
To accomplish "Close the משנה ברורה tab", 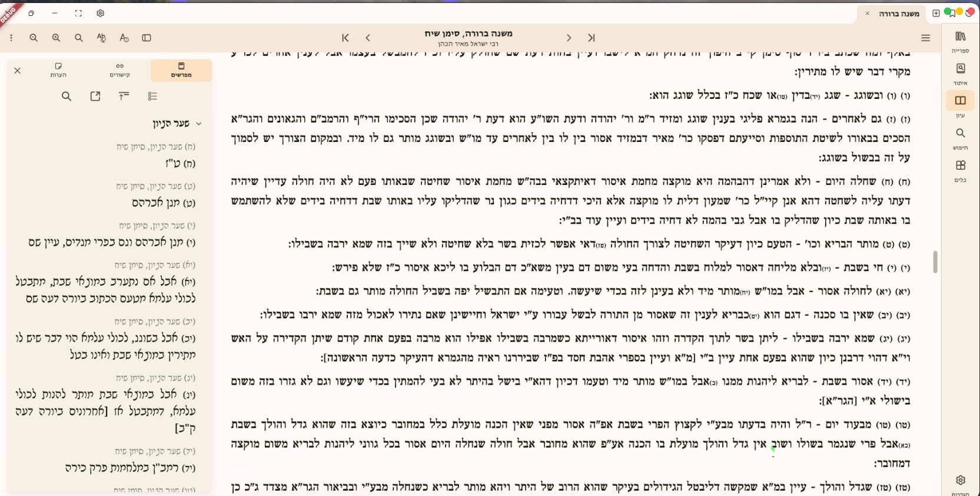I will click(x=867, y=13).
